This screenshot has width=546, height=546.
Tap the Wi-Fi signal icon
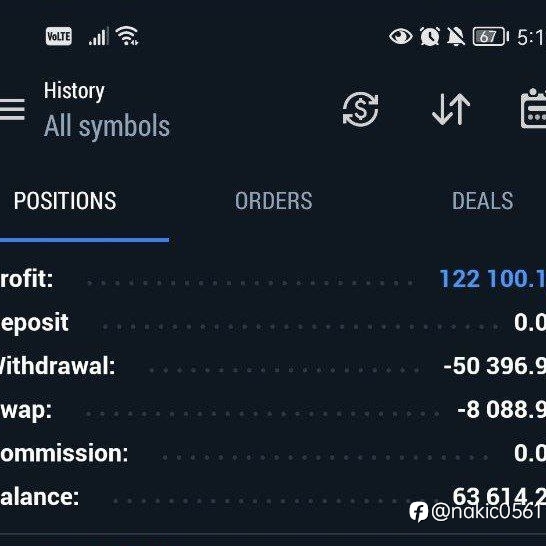pyautogui.click(x=127, y=36)
